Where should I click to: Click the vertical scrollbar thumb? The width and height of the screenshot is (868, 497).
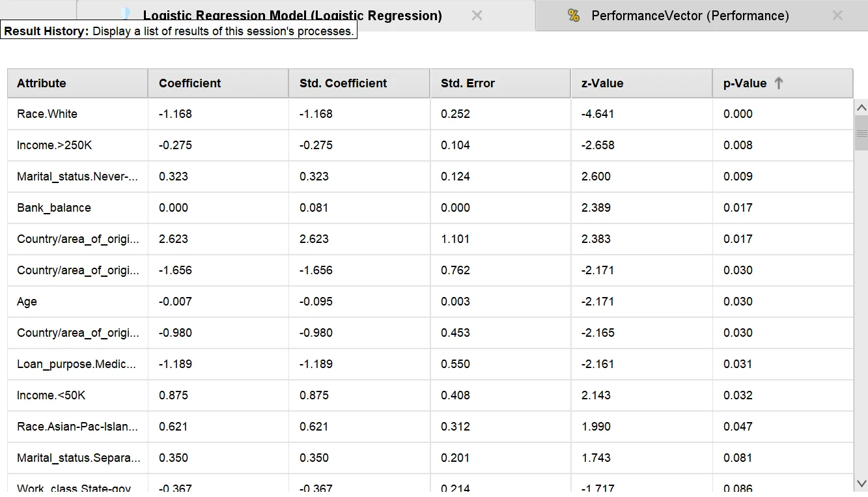(861, 133)
